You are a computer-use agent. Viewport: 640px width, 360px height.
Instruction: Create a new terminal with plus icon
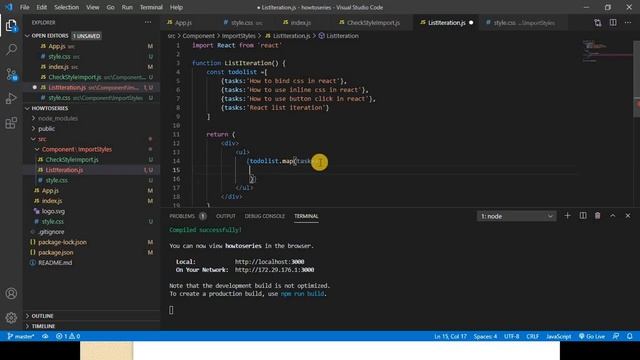[567, 216]
